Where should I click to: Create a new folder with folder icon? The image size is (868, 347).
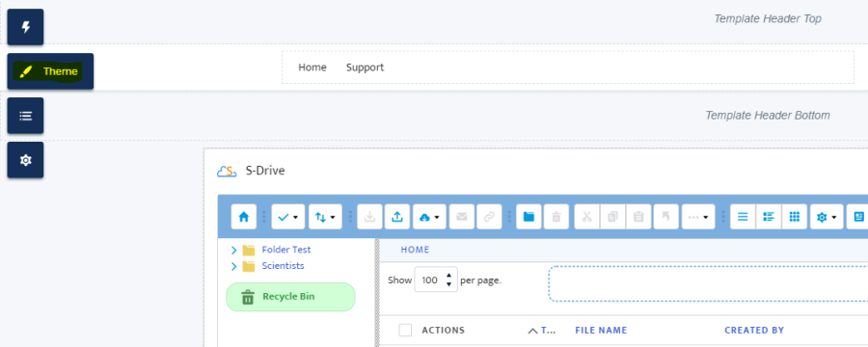529,217
